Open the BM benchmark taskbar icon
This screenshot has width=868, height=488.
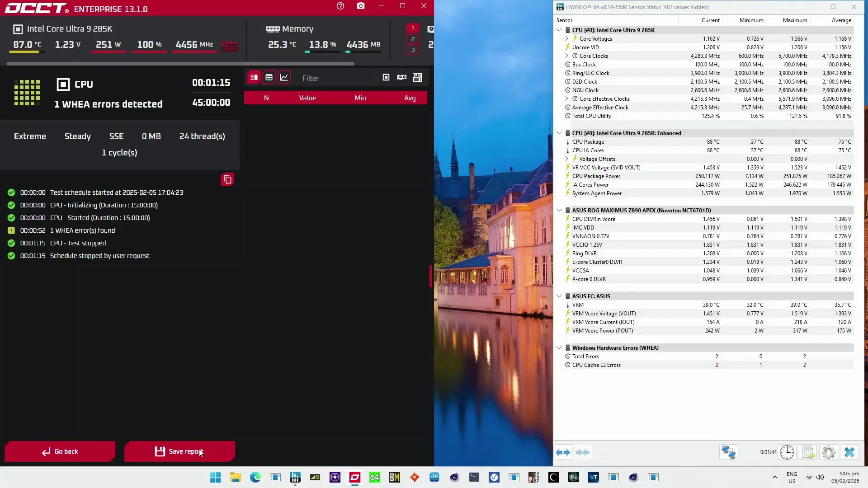tap(395, 477)
